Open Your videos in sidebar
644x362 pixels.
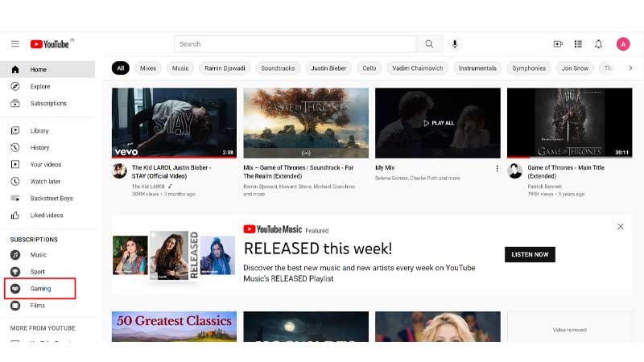(x=47, y=164)
